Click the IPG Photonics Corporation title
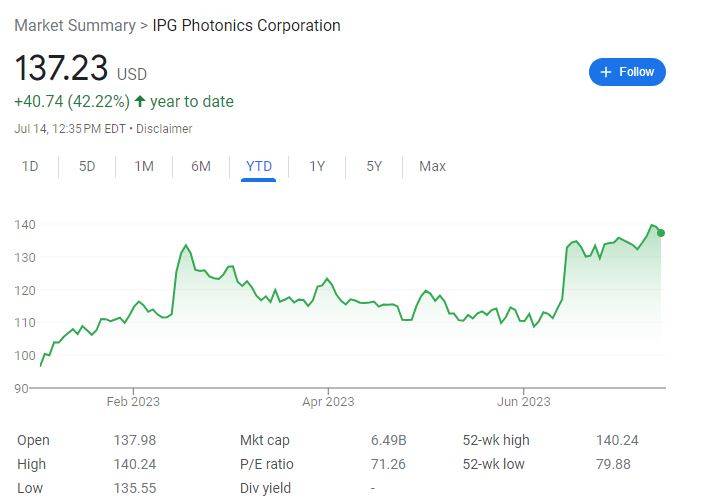The width and height of the screenshot is (713, 502). [x=246, y=25]
